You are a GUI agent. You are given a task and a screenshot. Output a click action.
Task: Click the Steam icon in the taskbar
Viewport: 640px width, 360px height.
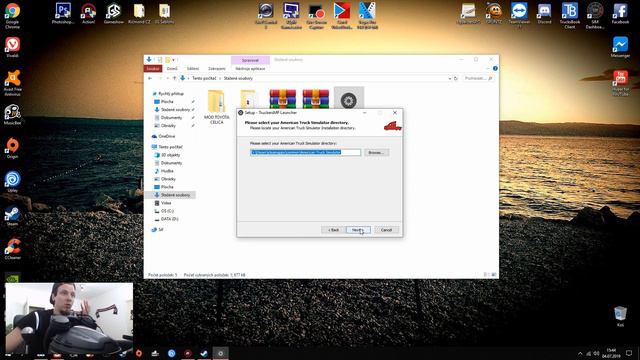coord(204,353)
